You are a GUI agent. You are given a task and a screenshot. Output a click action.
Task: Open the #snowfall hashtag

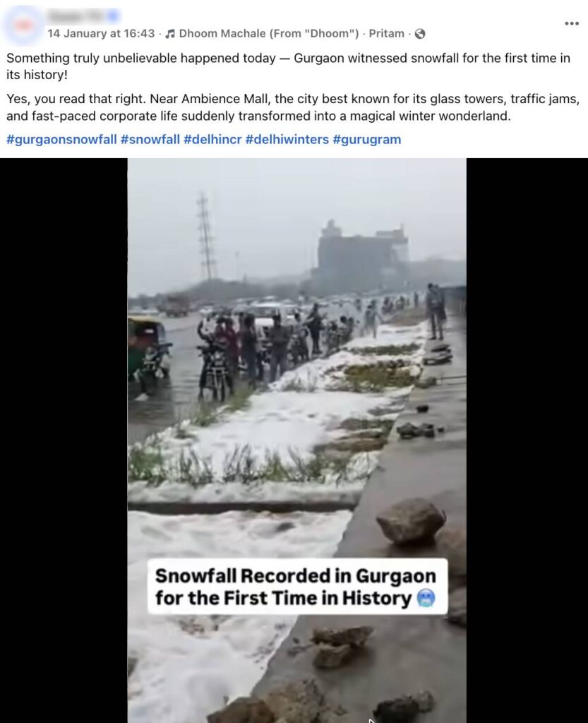(x=150, y=139)
